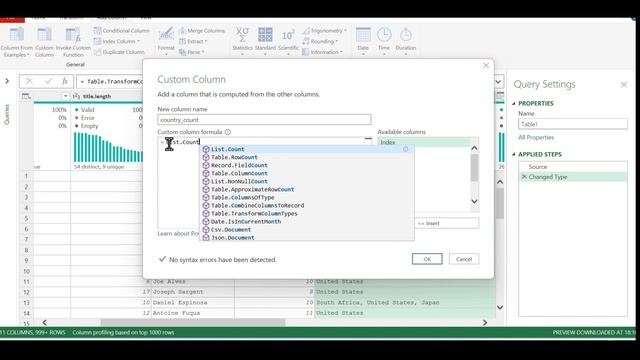Open Column From Examples tool
Image resolution: width=640 pixels, height=360 pixels.
tap(16, 42)
